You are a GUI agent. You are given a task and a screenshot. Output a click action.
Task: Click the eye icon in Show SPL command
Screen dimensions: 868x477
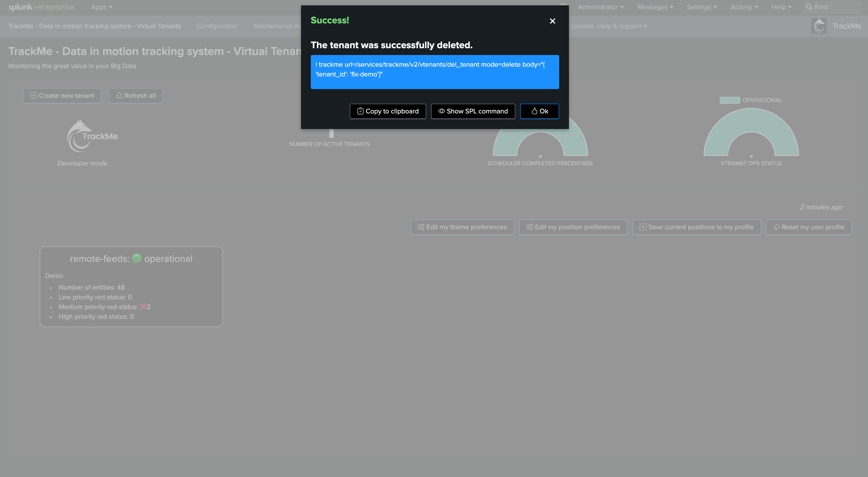click(441, 111)
